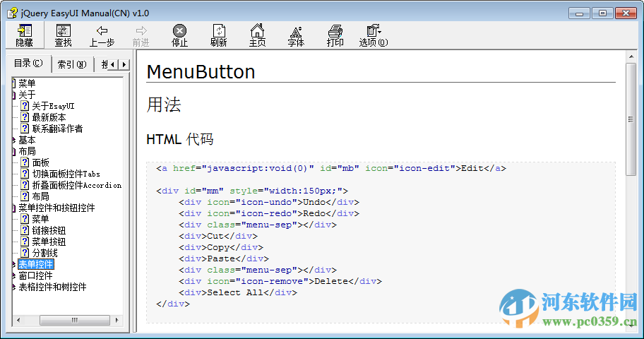Select the 关于 tree folder
The image size is (644, 339).
click(x=27, y=95)
